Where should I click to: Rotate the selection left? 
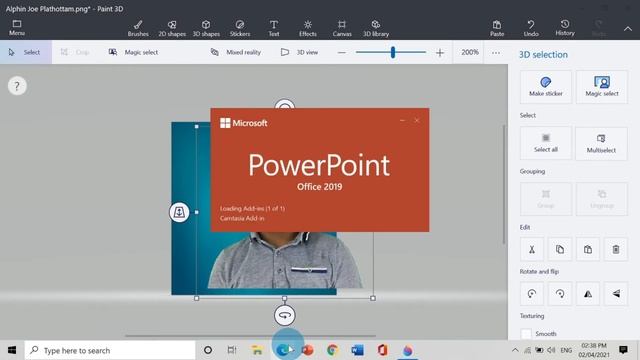pyautogui.click(x=532, y=293)
